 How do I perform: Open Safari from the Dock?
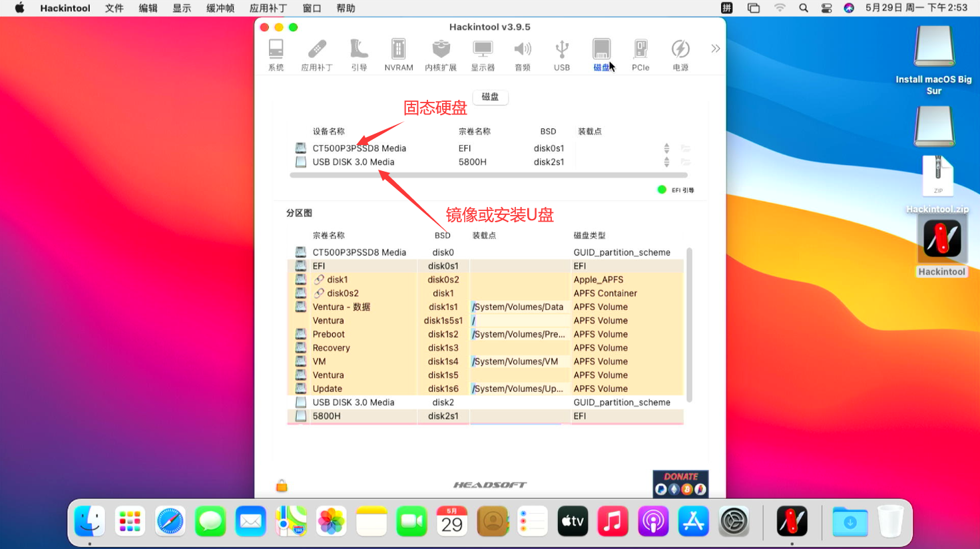click(x=170, y=521)
